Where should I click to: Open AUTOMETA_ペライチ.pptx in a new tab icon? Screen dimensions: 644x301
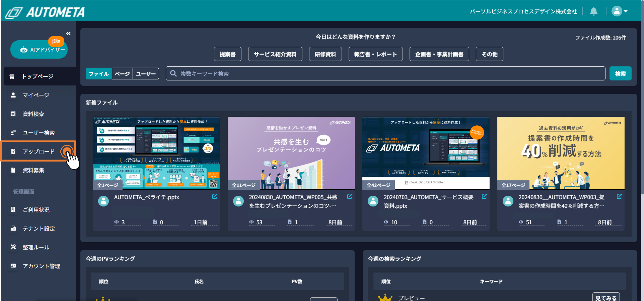pos(215,196)
